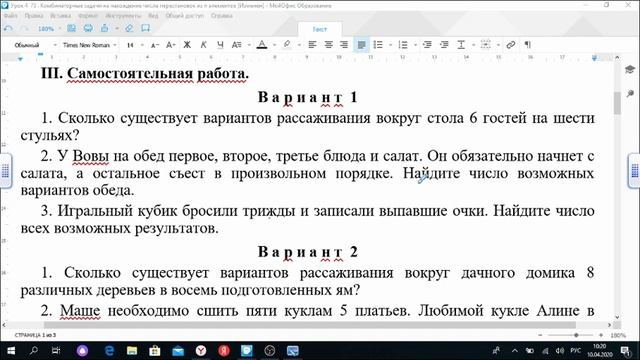Viewport: 640px width, 360px height.
Task: Open the paragraph style dropdown Обычный
Action: click(x=35, y=45)
